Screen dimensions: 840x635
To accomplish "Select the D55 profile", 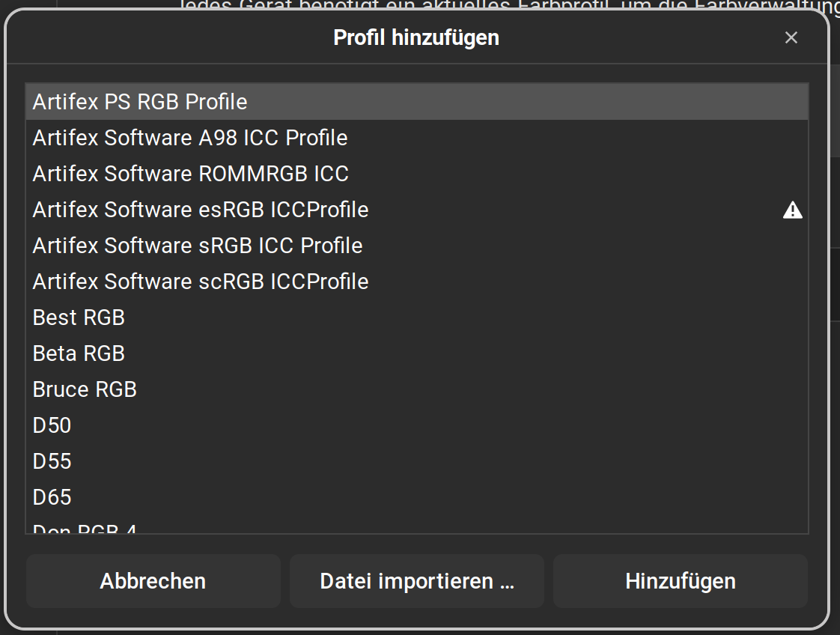I will click(52, 461).
